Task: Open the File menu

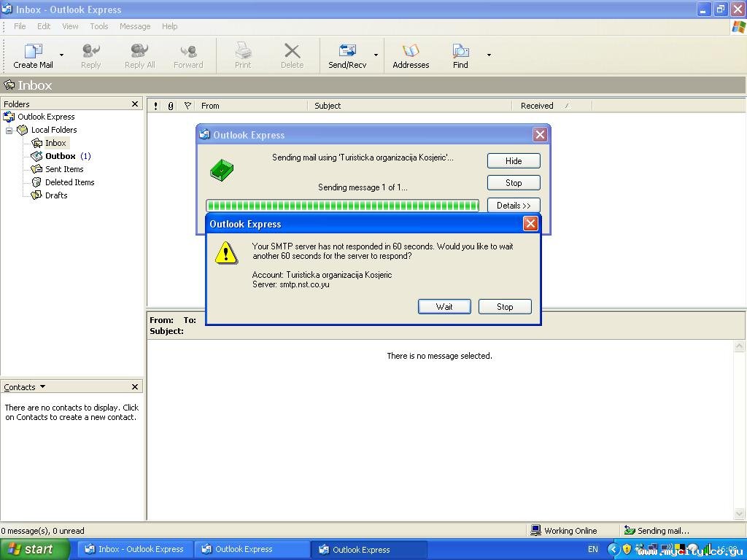Action: click(20, 26)
